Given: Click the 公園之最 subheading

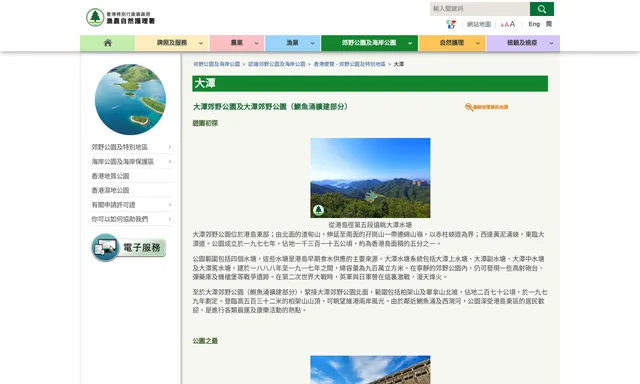Looking at the screenshot, I should [205, 341].
